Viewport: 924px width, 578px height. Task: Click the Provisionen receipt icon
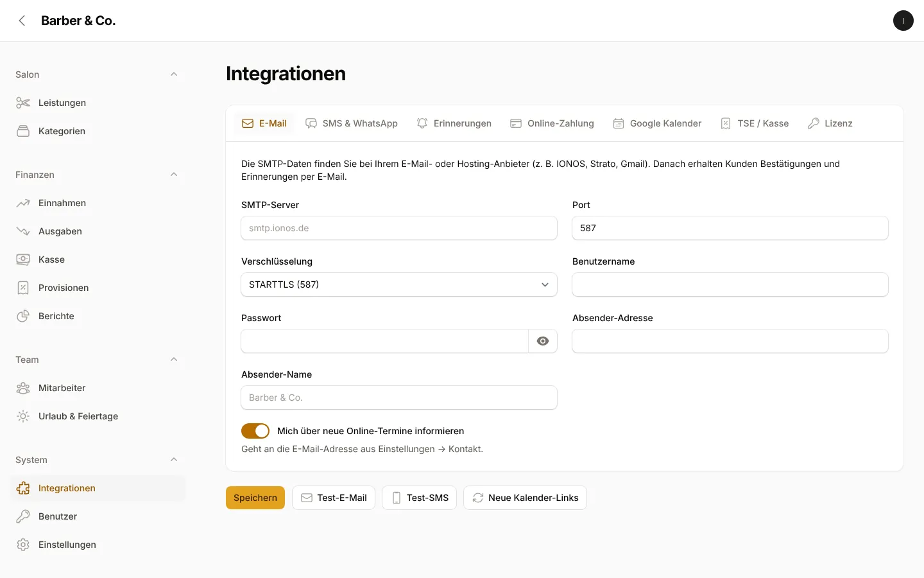[23, 288]
